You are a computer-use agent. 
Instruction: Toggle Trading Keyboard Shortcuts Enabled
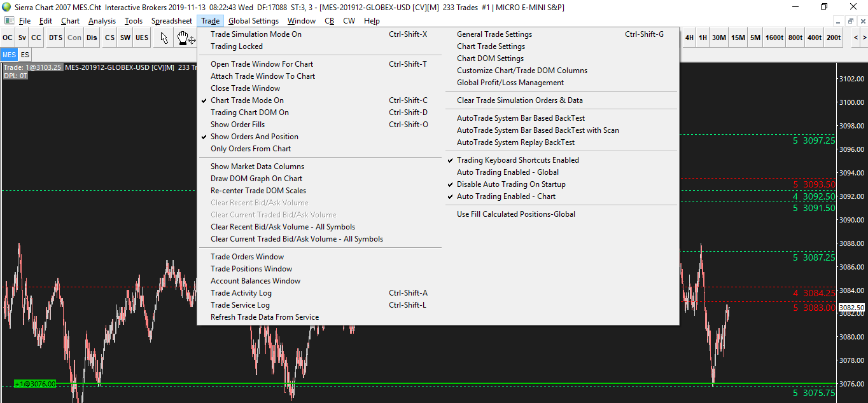click(562, 160)
